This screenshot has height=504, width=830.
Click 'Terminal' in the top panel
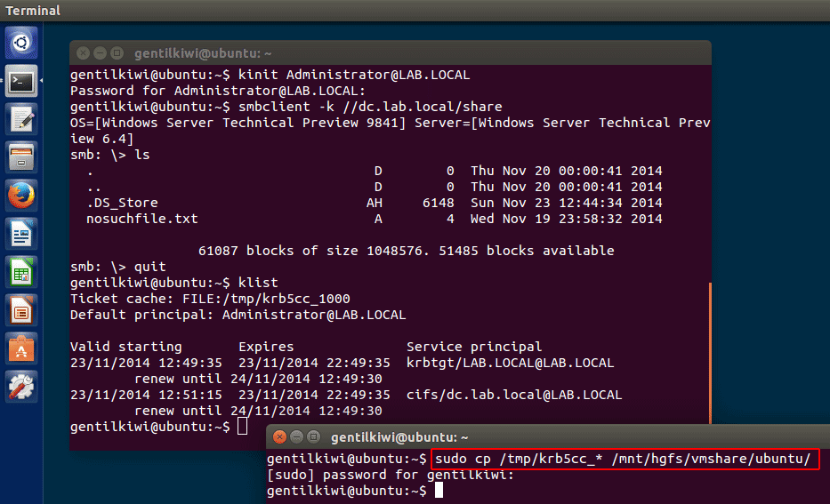[x=33, y=11]
